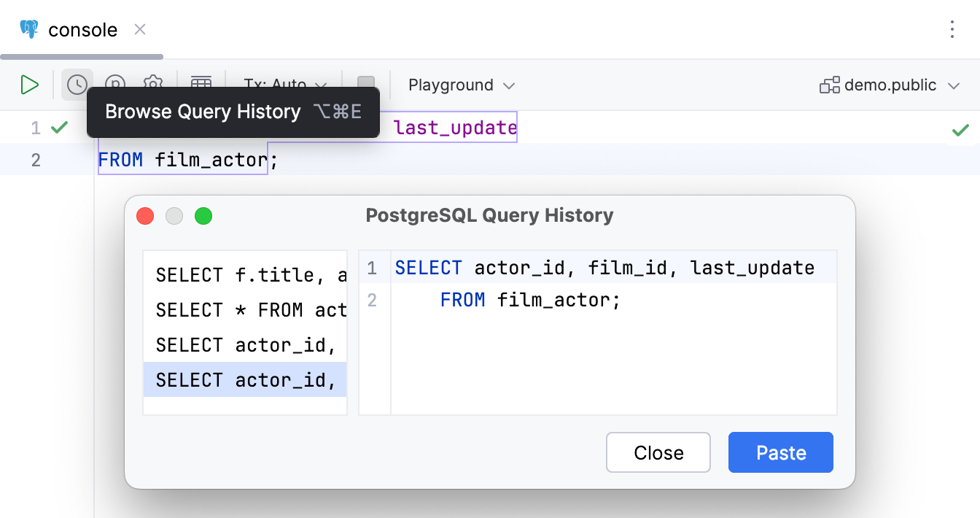Click the Paste button in Query History dialog
Screen dimensions: 980x518
pyautogui.click(x=780, y=452)
